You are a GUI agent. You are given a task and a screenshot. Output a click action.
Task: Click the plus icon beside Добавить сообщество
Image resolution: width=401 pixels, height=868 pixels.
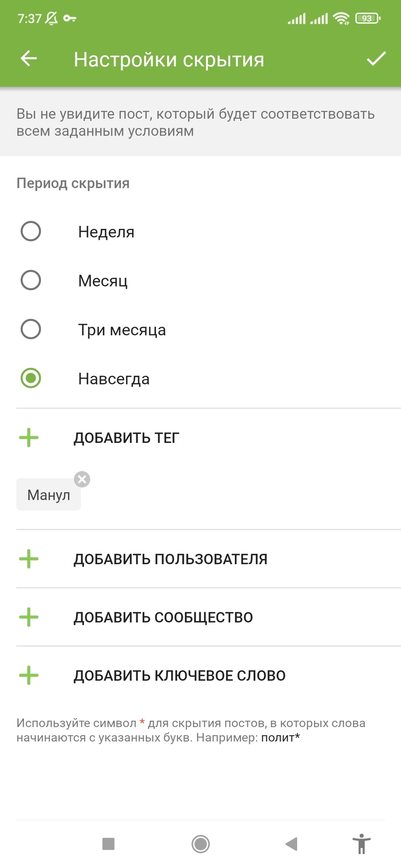pos(29,617)
